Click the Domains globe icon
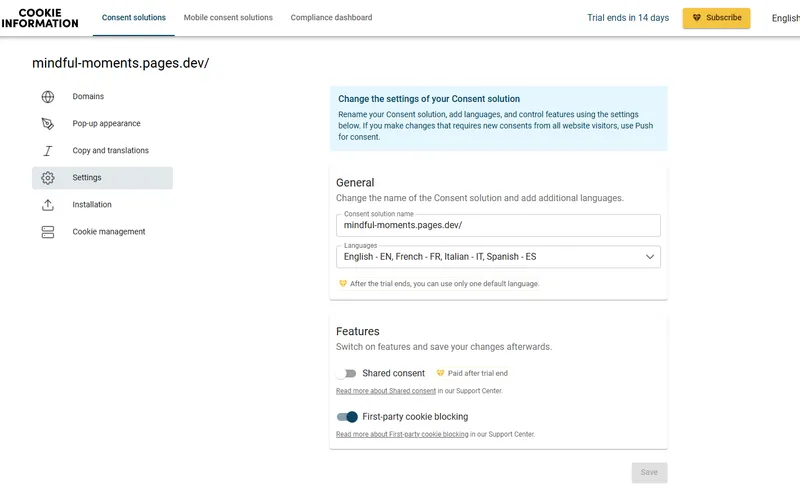800x489 pixels. point(47,96)
